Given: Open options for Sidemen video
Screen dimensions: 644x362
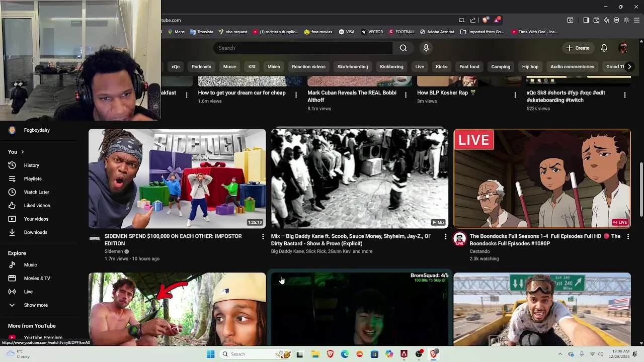Looking at the screenshot, I should pos(263,236).
